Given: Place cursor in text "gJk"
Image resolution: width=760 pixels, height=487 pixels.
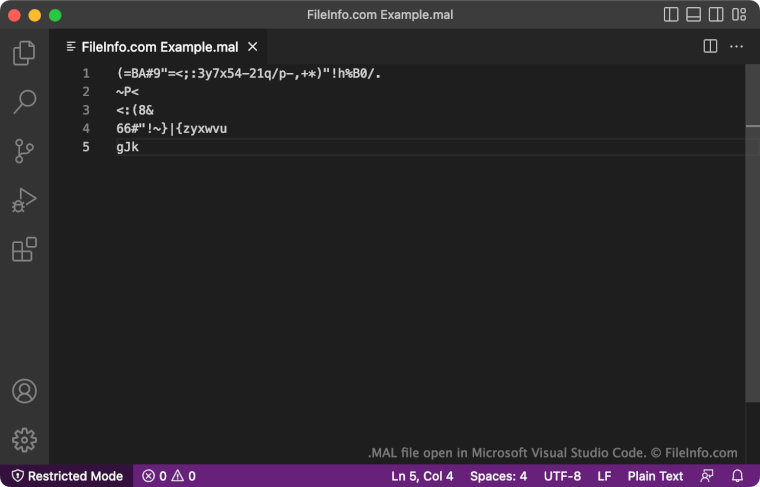Looking at the screenshot, I should [x=127, y=147].
